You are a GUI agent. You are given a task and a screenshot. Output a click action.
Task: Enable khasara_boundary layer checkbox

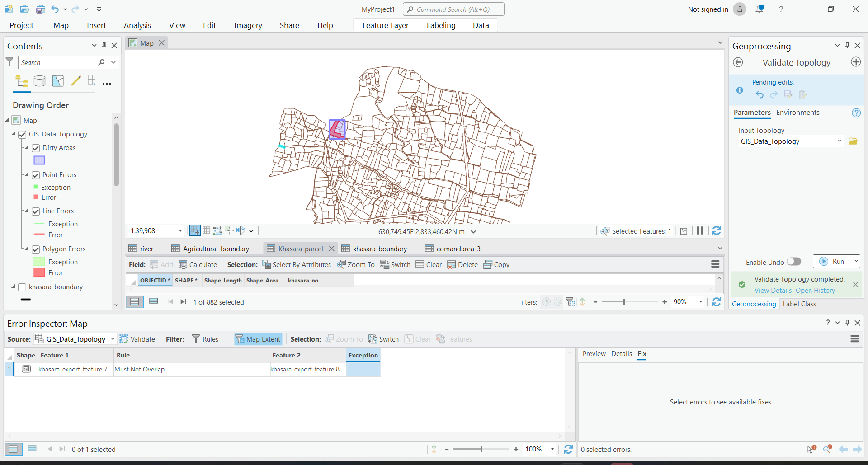coord(22,287)
